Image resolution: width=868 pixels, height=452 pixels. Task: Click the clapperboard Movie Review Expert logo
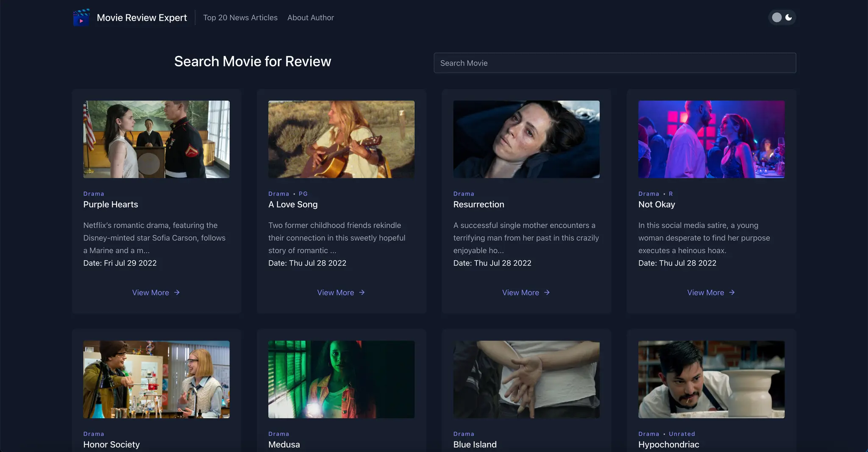(81, 17)
